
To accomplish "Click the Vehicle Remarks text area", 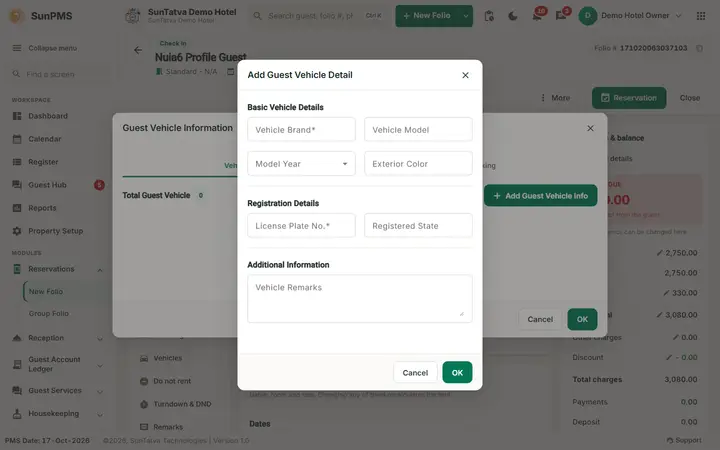I will tap(360, 298).
